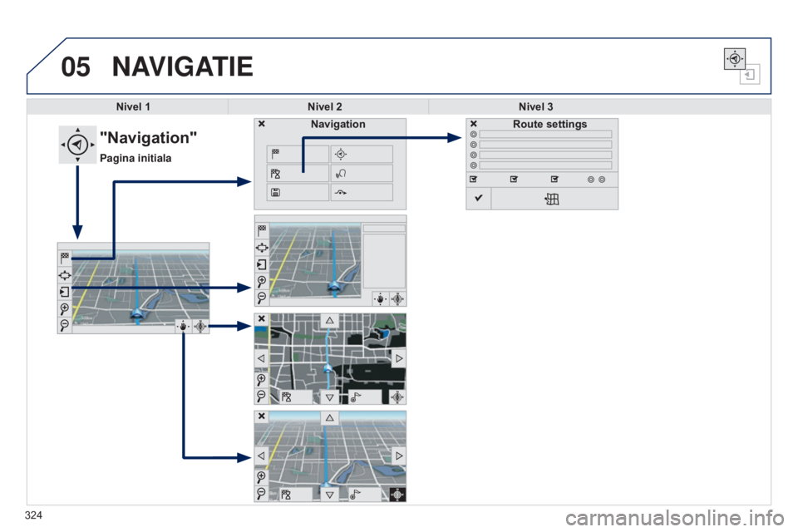The width and height of the screenshot is (798, 532).
Task: Tap the highlighted black compass icon on bottom 3D map
Action: click(x=397, y=495)
